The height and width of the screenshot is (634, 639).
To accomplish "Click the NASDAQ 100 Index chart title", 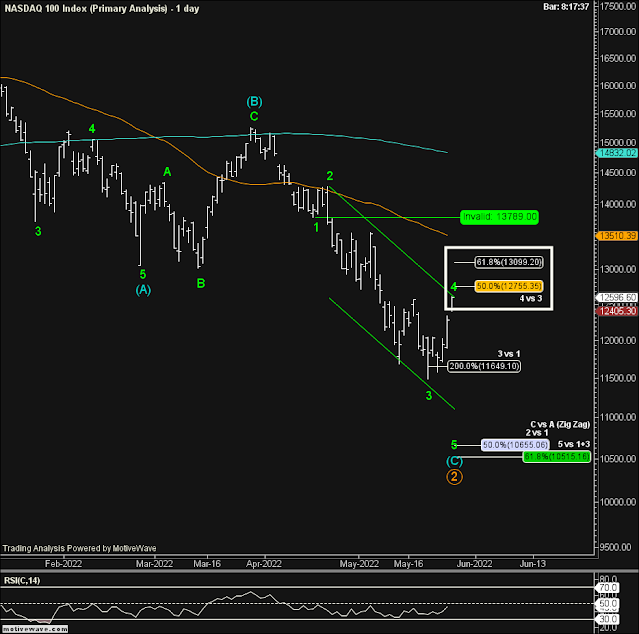I will [101, 9].
